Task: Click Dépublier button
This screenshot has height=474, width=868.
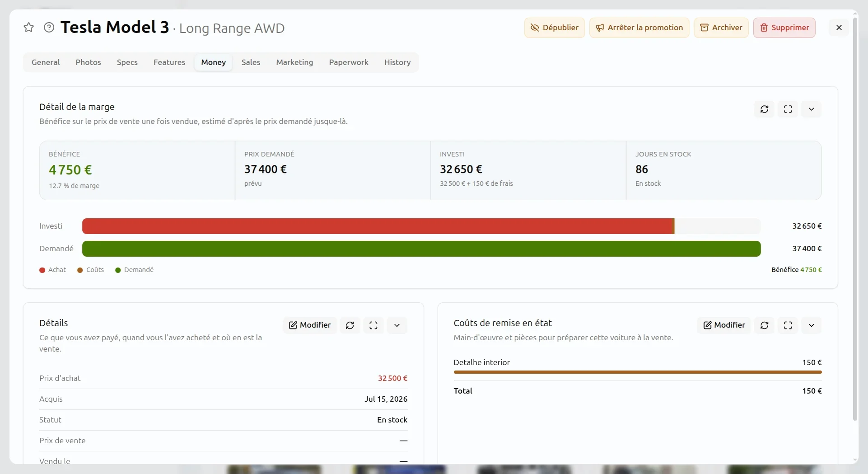Action: (x=554, y=28)
